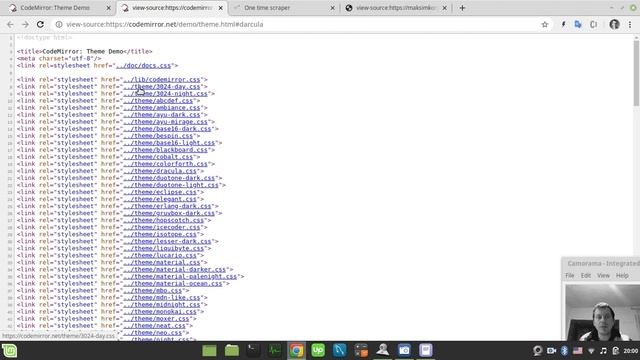Open the ../theme/blackboard.css link

pos(165,150)
